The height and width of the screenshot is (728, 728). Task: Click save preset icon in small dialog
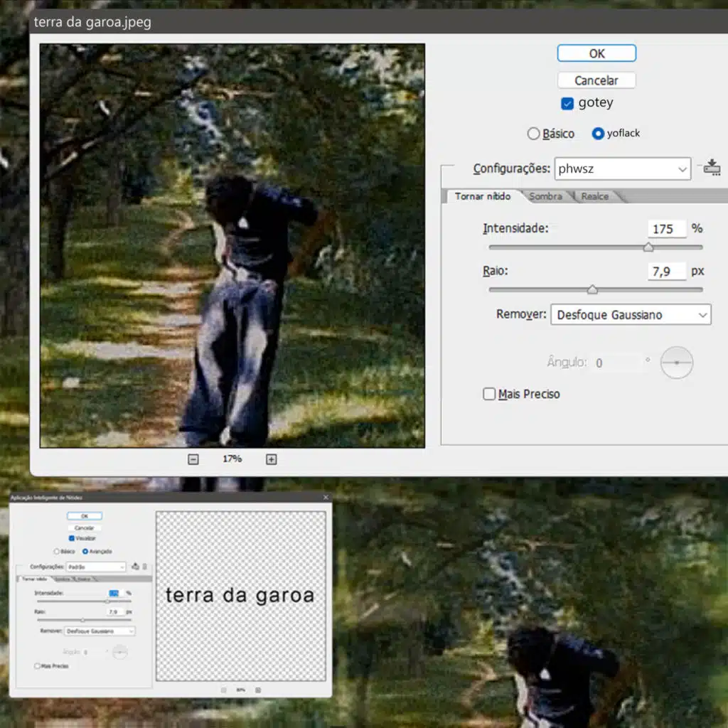[x=136, y=567]
